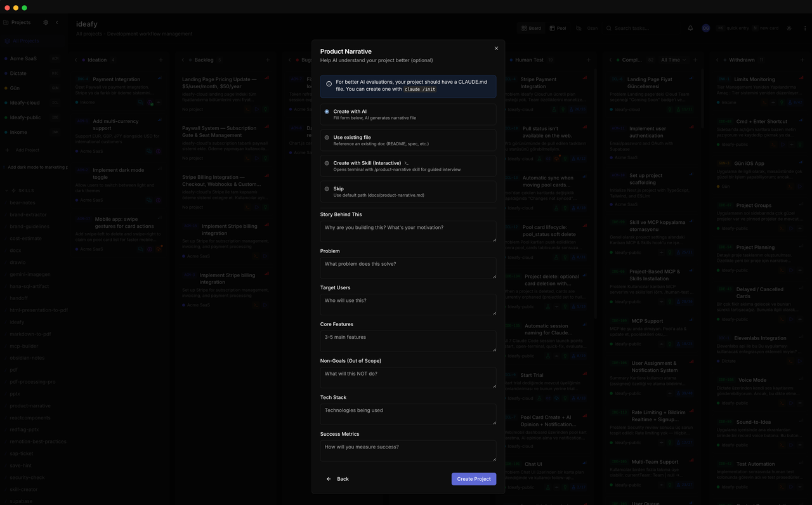Click the Story Behind This text field

tap(408, 231)
